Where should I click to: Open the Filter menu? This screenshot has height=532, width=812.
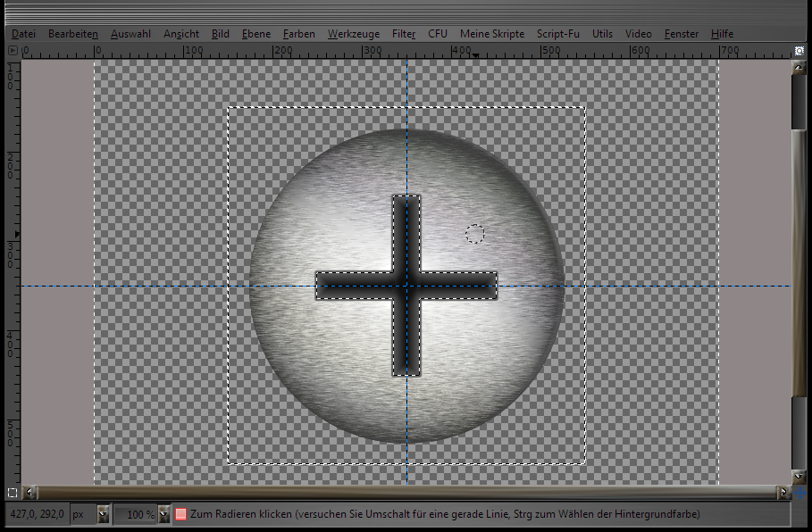404,34
